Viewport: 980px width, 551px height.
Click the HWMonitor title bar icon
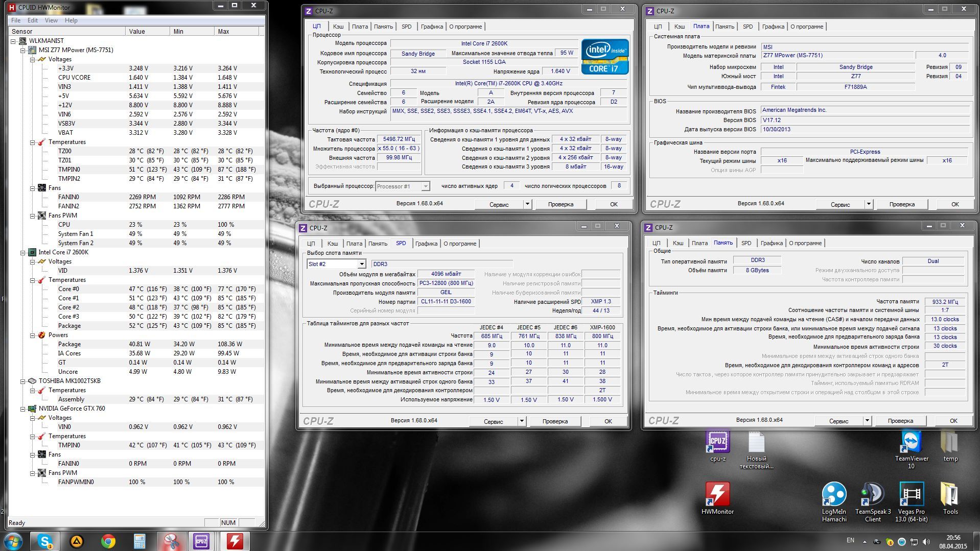(x=12, y=7)
